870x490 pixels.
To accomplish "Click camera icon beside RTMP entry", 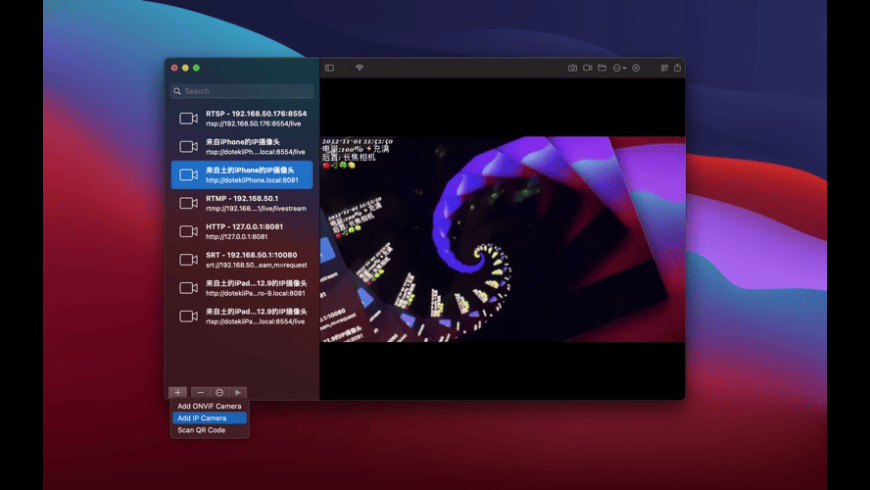I will [189, 203].
